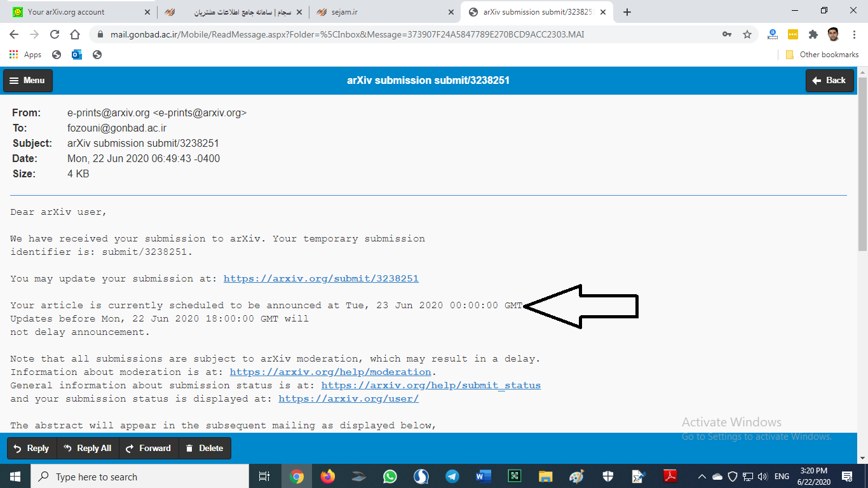This screenshot has height=488, width=868.
Task: Open the volume control in tray
Action: click(x=763, y=477)
